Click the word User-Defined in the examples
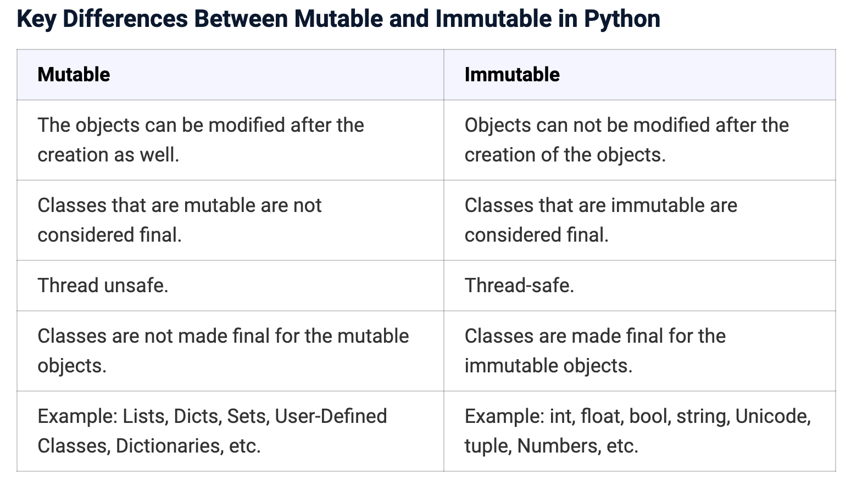868x491 pixels. pyautogui.click(x=331, y=416)
